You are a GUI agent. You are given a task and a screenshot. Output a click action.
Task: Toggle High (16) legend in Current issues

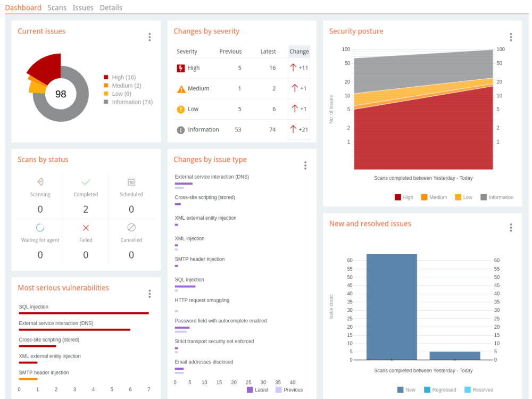pos(120,77)
